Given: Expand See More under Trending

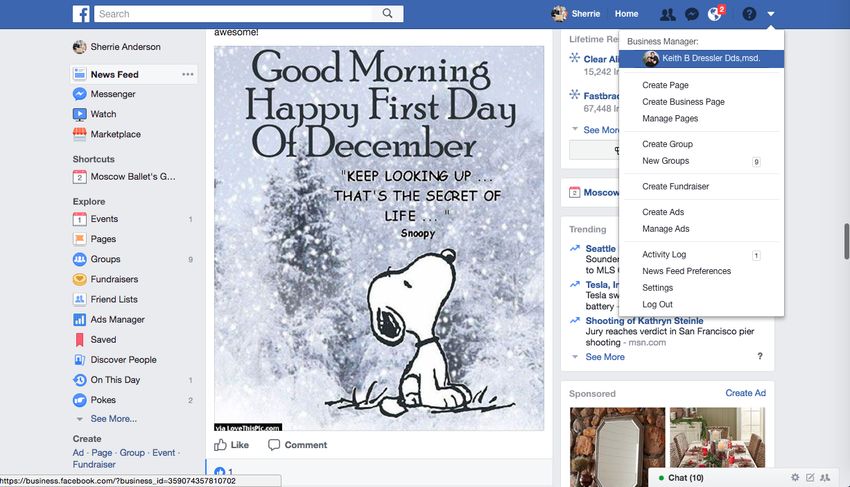Looking at the screenshot, I should coord(604,357).
